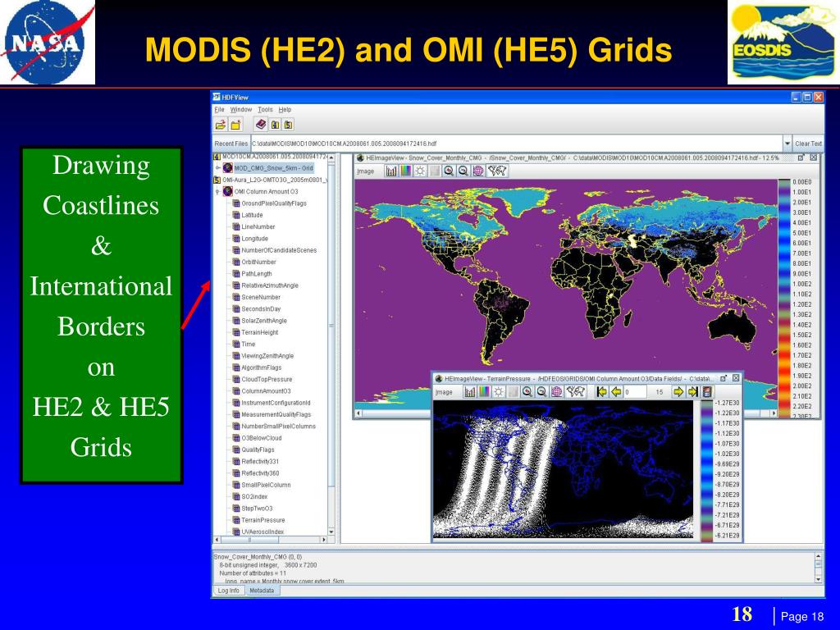Click Snow_Cover image horizontal scrollbar left arrow

[358, 413]
